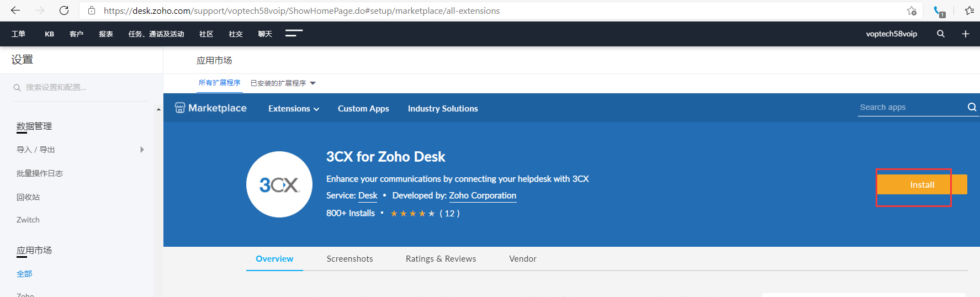Click the 数据管理 section heading
The width and height of the screenshot is (980, 297).
coord(34,126)
